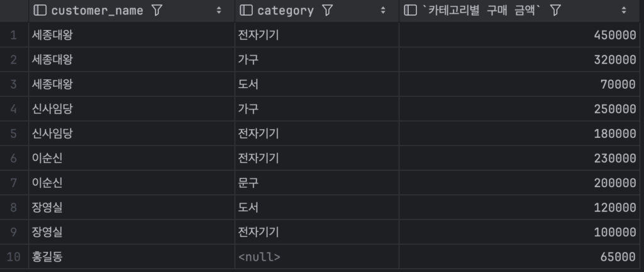Open the filter for category column
Screen dimensions: 644x272
327,11
